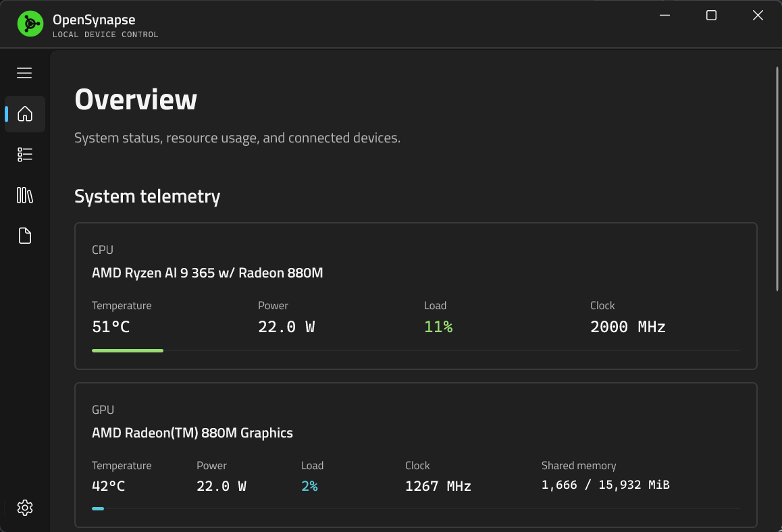The height and width of the screenshot is (532, 782).
Task: Click the CPU load 11% value
Action: point(438,327)
